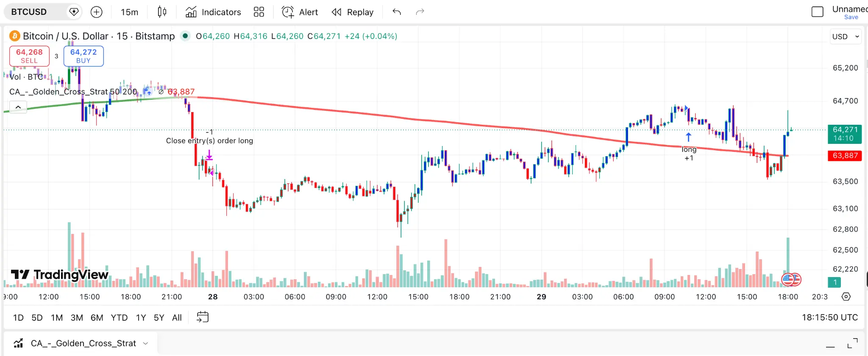Click the TradingView logo
The width and height of the screenshot is (868, 356).
(60, 275)
